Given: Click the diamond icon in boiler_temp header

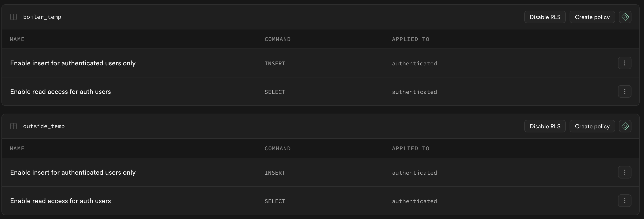Looking at the screenshot, I should pos(625,17).
